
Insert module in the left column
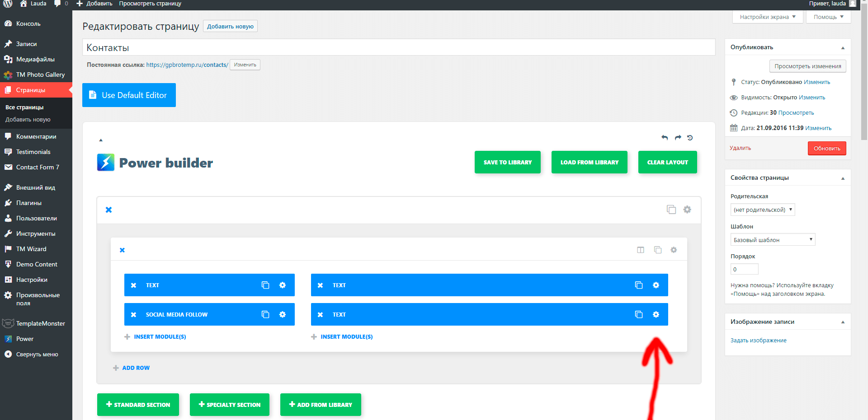[x=155, y=336]
